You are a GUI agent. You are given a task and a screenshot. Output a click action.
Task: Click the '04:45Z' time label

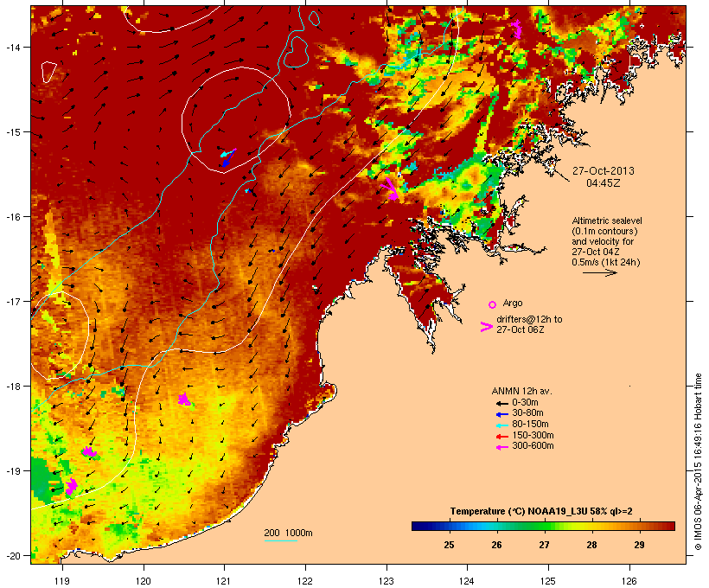coord(604,183)
